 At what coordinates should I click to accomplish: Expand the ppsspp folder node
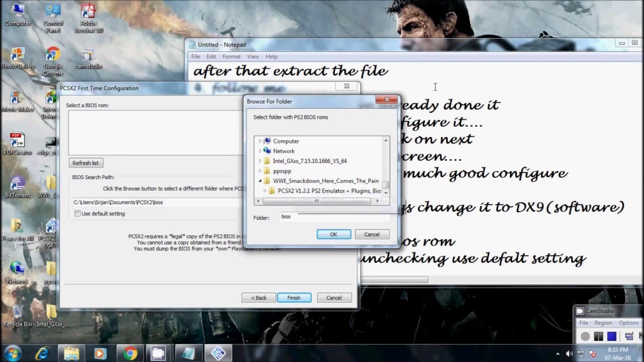point(260,171)
